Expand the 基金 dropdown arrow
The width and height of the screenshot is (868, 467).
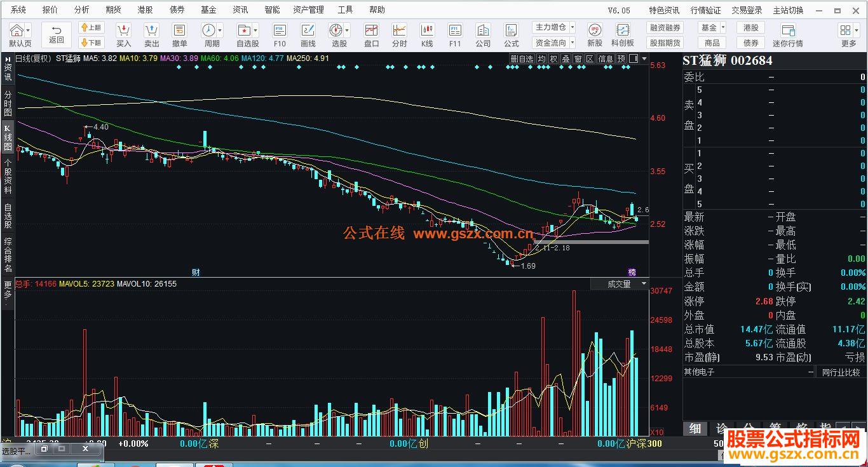point(723,27)
